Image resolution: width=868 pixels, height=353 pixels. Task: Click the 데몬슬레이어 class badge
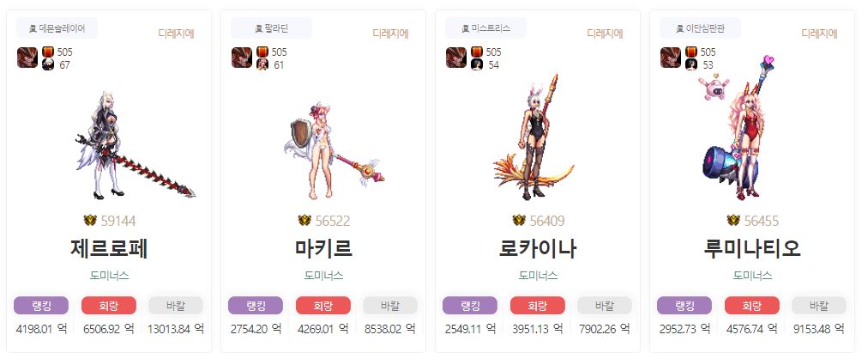57,28
